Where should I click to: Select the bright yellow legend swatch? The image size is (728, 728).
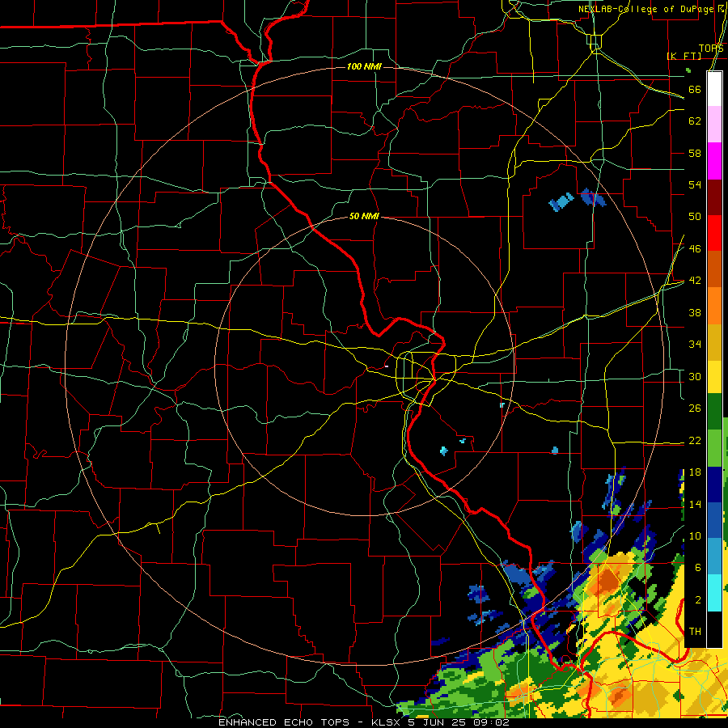[x=714, y=377]
